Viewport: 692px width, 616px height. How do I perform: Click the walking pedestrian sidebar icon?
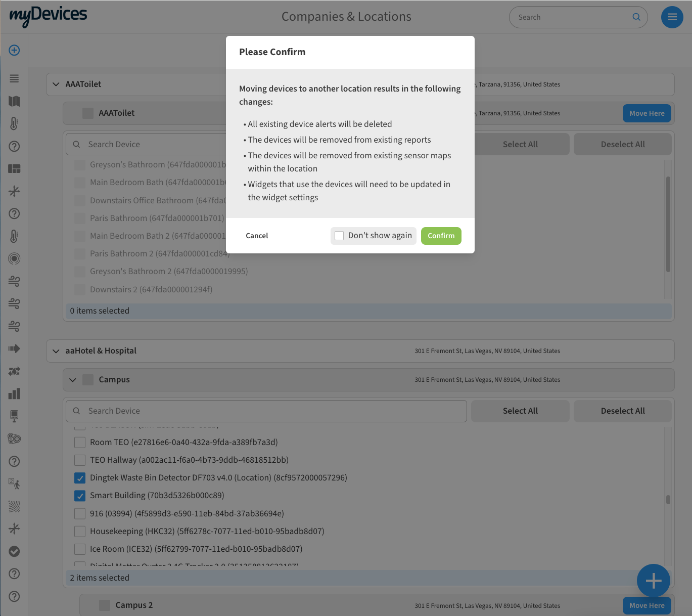click(14, 484)
